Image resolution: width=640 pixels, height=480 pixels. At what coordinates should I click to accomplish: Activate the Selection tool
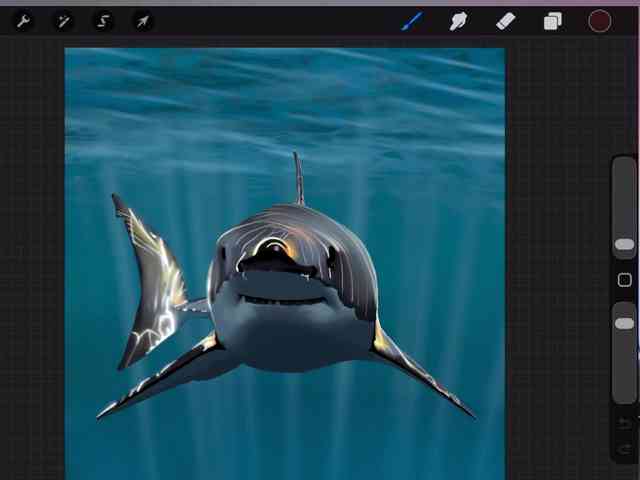click(x=103, y=21)
